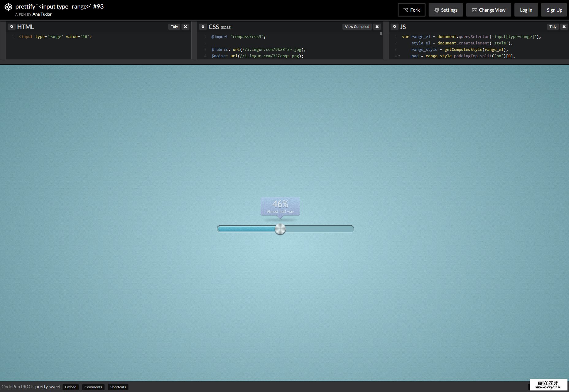Open the Comments section
The width and height of the screenshot is (569, 392).
click(93, 387)
